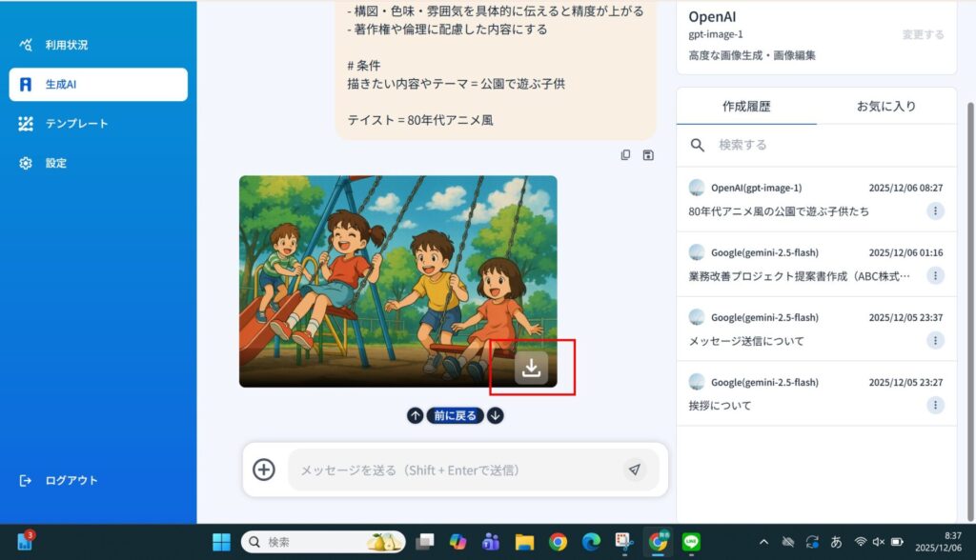Jump down with the down arrow icon
The image size is (976, 560).
[x=496, y=415]
